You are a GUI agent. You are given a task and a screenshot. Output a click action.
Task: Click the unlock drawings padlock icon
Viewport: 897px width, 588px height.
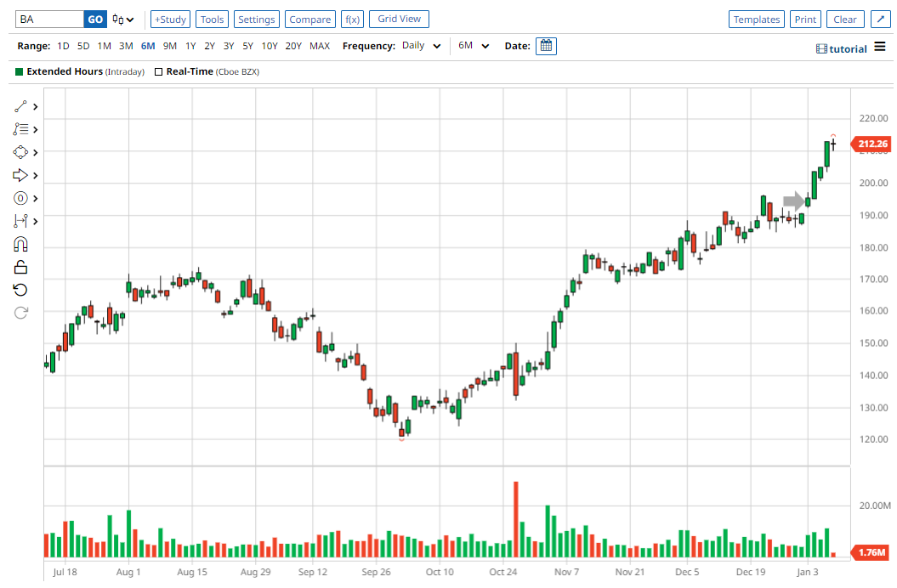tap(20, 267)
